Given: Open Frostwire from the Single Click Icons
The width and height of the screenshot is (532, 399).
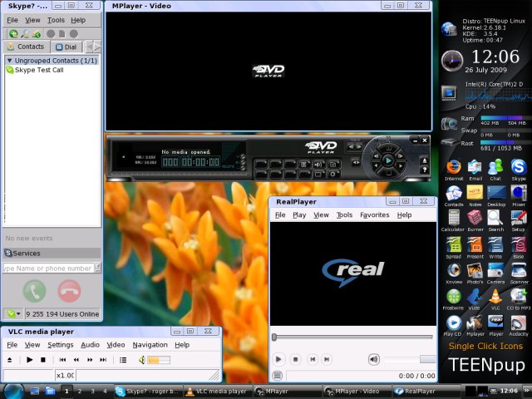Looking at the screenshot, I should (454, 298).
